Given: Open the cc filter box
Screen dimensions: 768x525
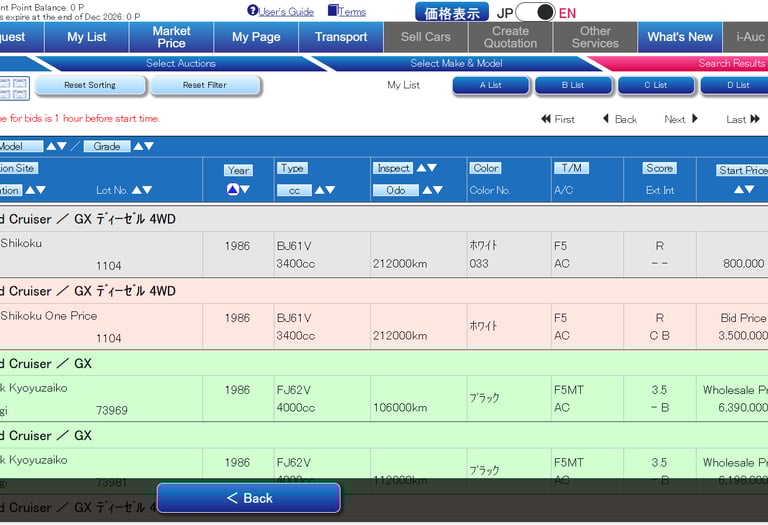Looking at the screenshot, I should tap(294, 190).
